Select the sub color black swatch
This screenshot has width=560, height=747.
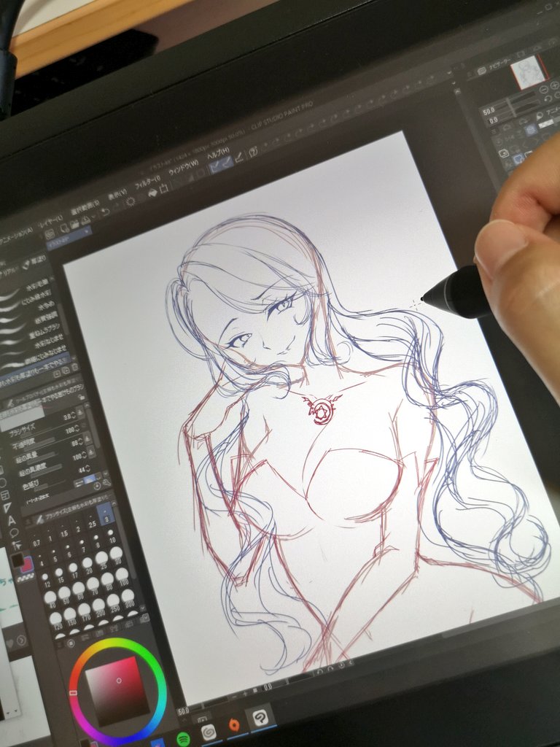16,560
